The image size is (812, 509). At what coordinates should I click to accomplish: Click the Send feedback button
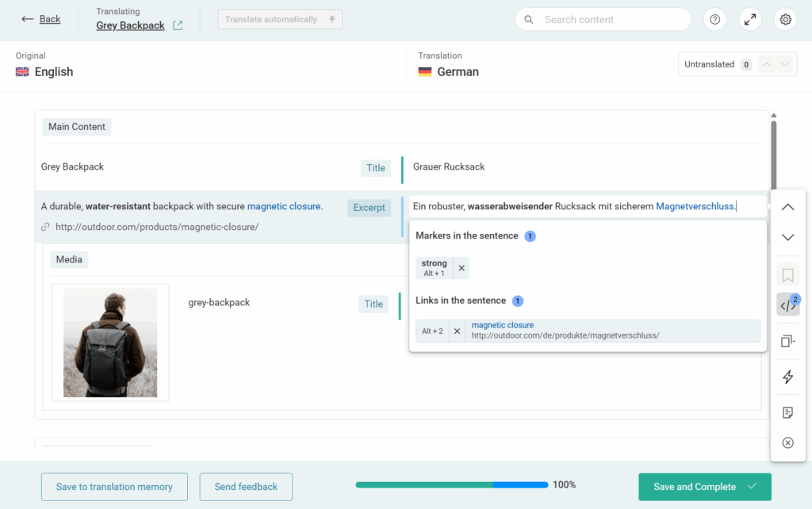click(246, 487)
